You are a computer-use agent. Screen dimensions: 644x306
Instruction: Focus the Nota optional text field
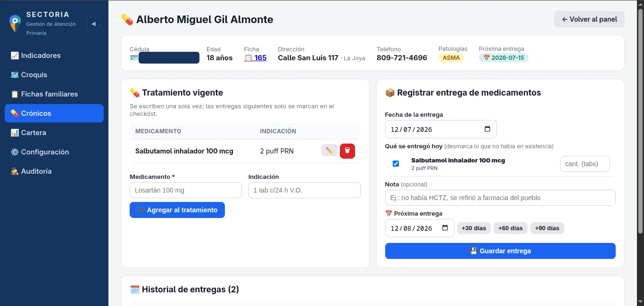[x=500, y=198]
